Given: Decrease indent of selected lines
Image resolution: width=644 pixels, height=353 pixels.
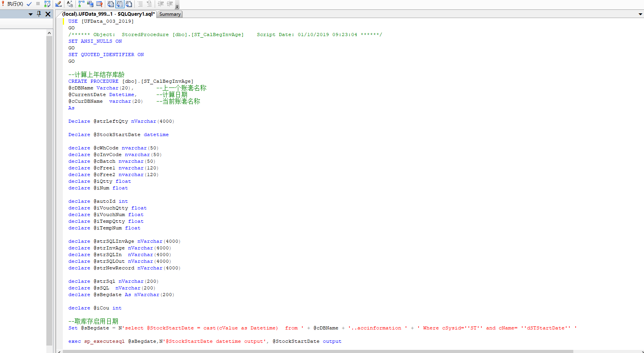Looking at the screenshot, I should pos(161,4).
